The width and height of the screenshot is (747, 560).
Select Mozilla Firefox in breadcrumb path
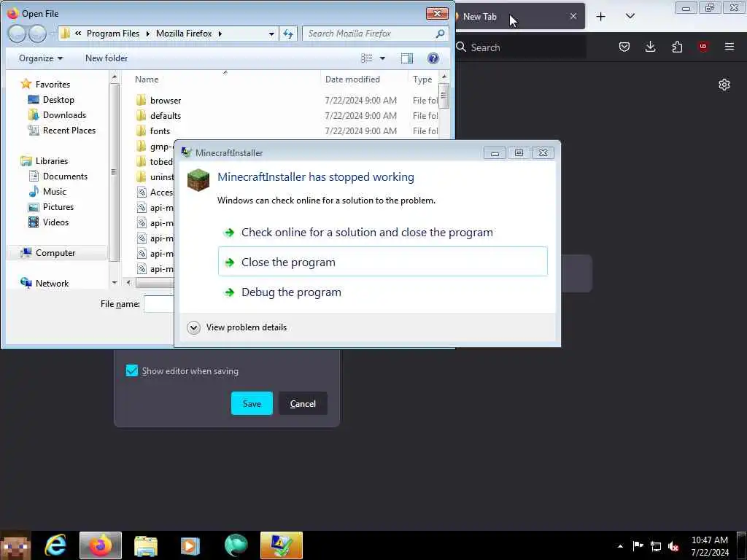click(184, 34)
